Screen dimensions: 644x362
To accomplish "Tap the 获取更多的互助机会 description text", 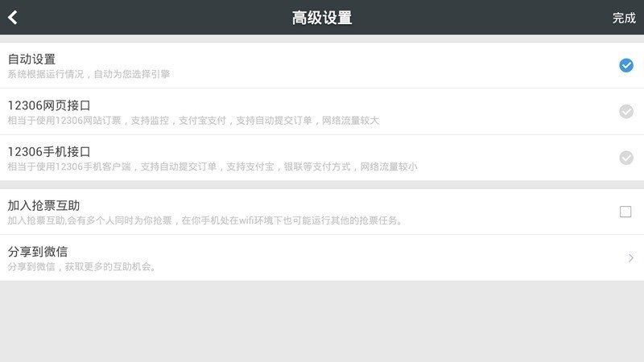I will 82,267.
